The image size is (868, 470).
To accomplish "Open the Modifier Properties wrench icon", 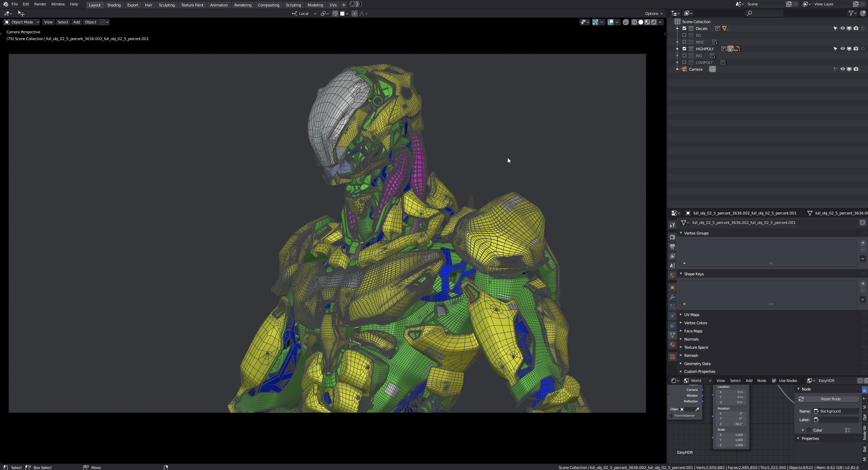I will coord(672,297).
